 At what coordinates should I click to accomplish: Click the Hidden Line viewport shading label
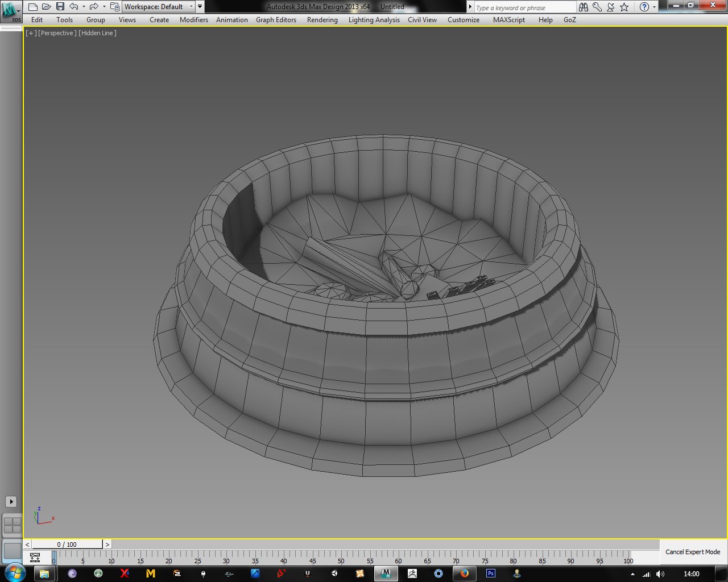[x=98, y=33]
